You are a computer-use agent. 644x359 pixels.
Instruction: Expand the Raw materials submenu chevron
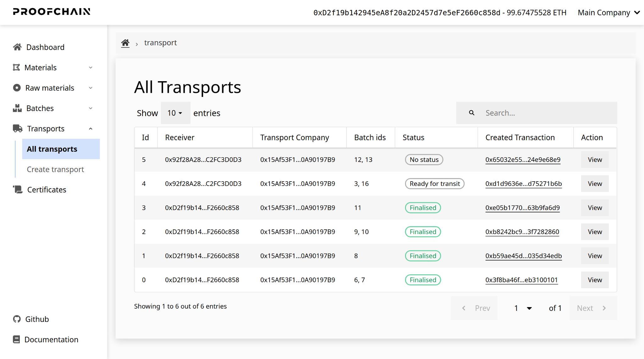(x=91, y=88)
